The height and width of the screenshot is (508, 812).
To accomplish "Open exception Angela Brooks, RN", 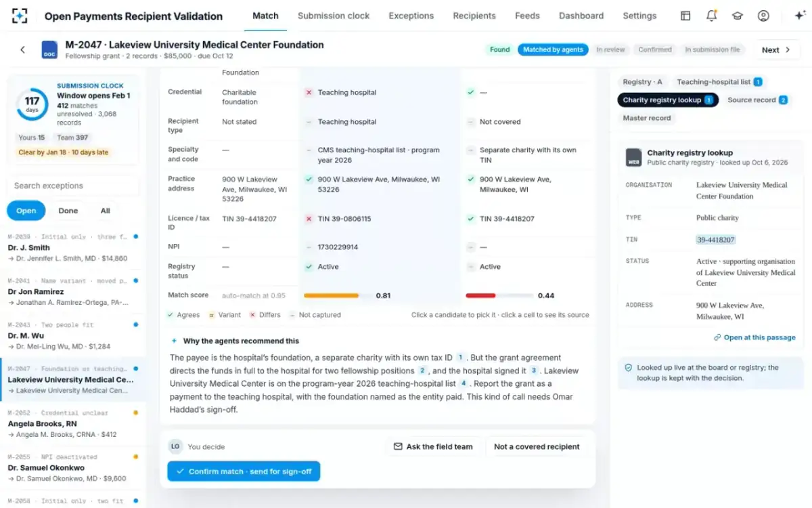I will pyautogui.click(x=72, y=423).
